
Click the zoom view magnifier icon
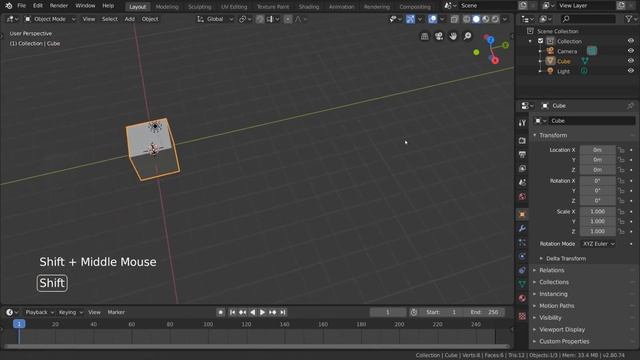(467, 36)
